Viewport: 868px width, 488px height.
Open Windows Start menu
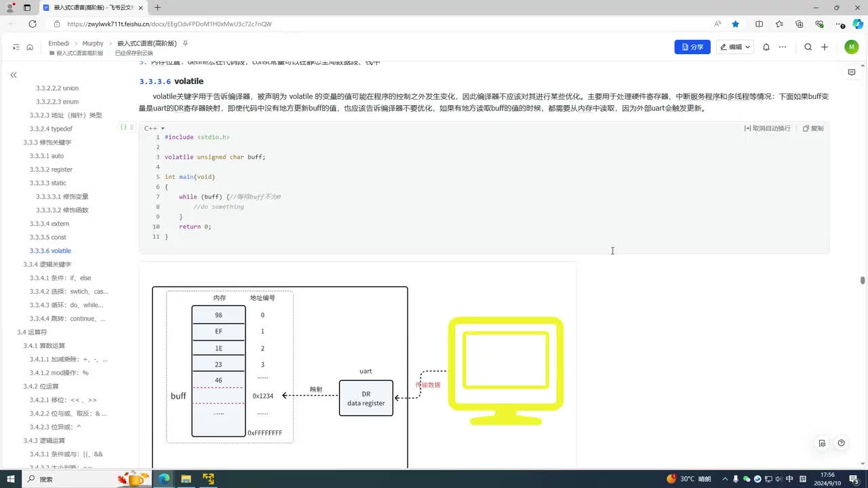point(11,479)
